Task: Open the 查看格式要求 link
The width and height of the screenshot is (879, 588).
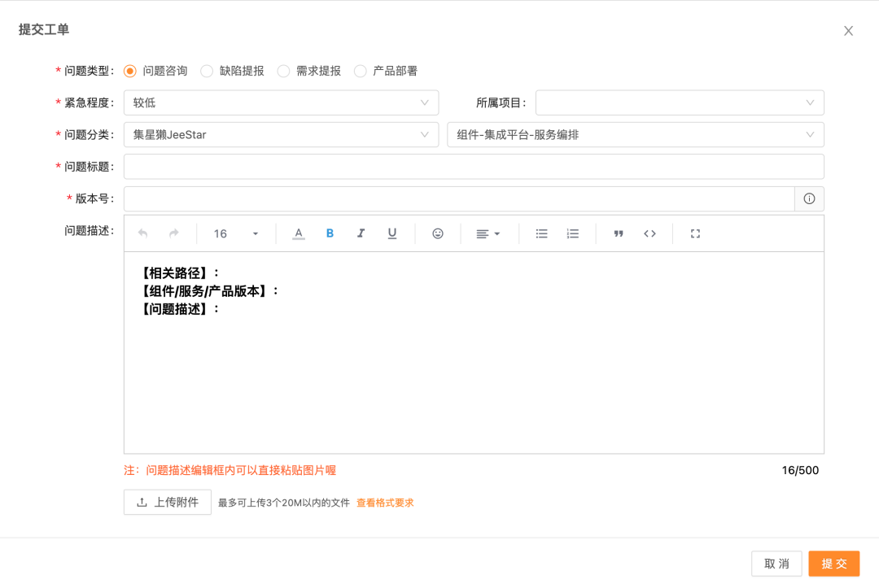Action: click(385, 503)
